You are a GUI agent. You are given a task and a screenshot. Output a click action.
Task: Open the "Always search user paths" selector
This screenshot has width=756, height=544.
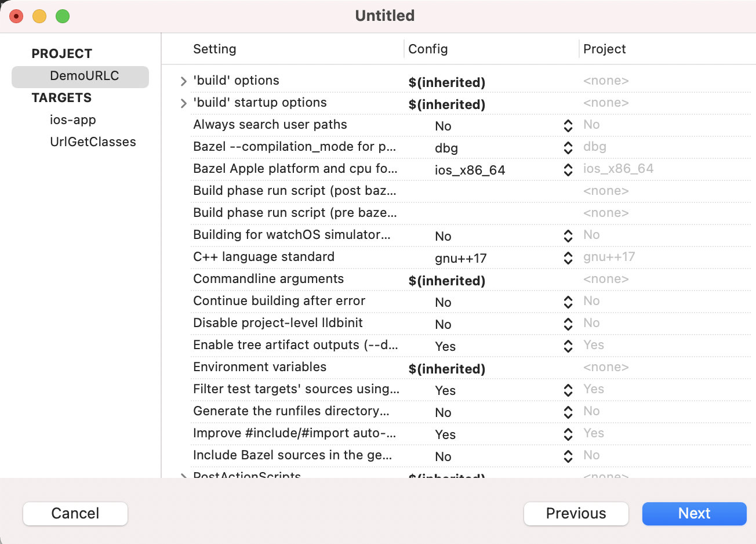567,125
